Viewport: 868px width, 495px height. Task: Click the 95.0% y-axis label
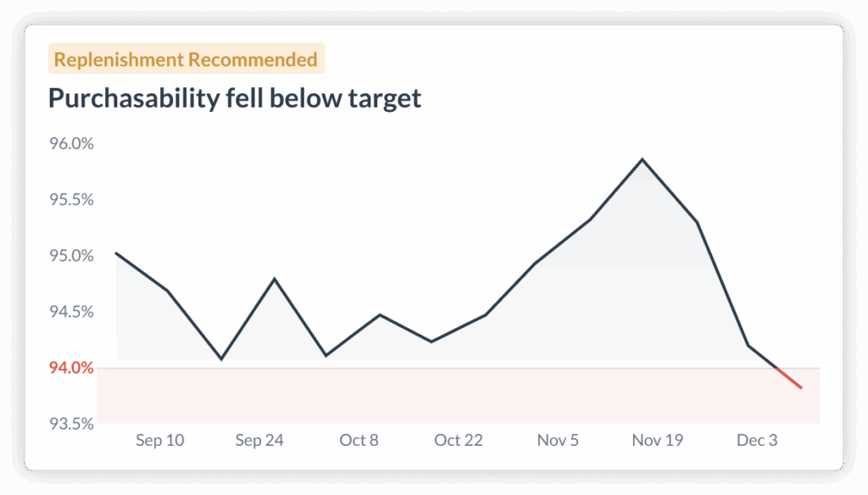click(71, 256)
